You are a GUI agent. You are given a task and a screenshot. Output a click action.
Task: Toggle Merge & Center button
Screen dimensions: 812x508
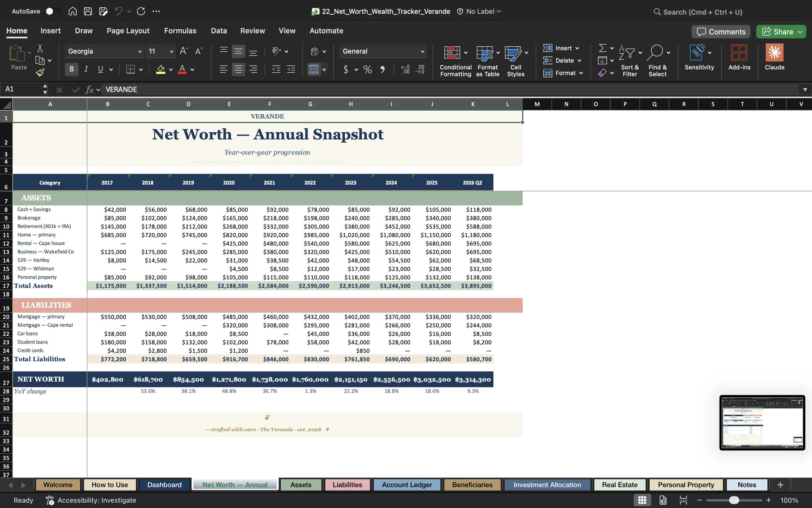click(314, 69)
